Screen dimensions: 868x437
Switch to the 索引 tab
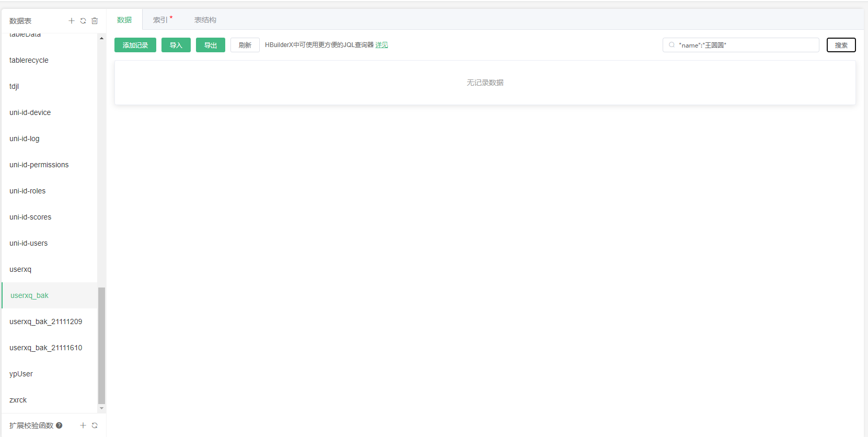tap(161, 20)
